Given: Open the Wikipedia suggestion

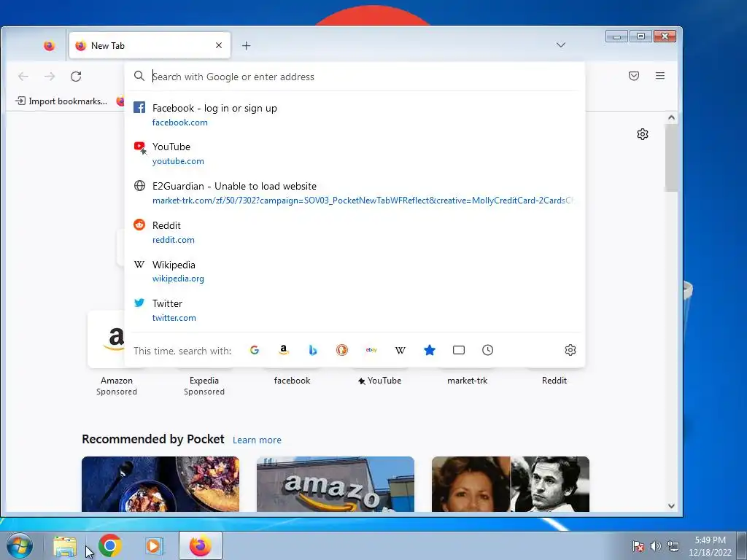Looking at the screenshot, I should (355, 271).
